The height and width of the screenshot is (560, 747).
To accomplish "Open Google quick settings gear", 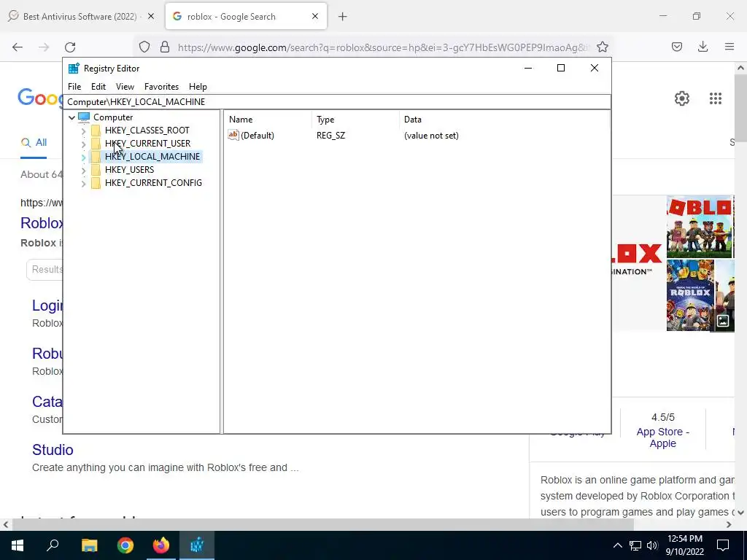I will 682,98.
